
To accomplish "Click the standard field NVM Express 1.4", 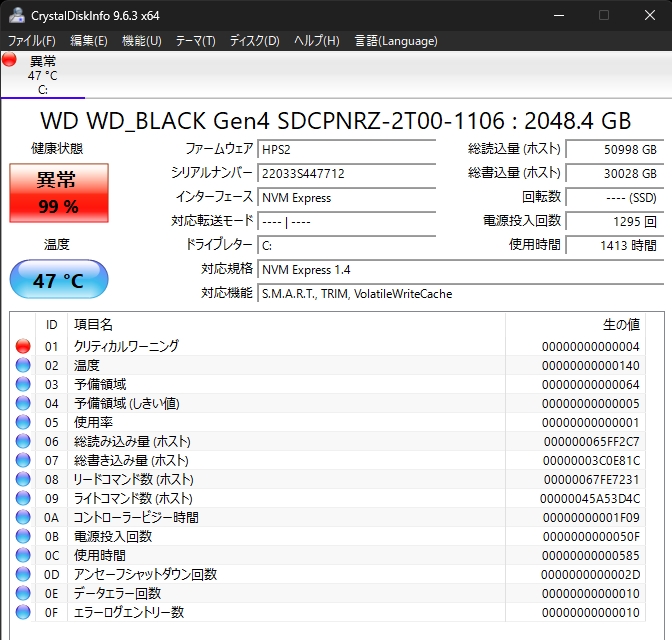I will [x=460, y=270].
